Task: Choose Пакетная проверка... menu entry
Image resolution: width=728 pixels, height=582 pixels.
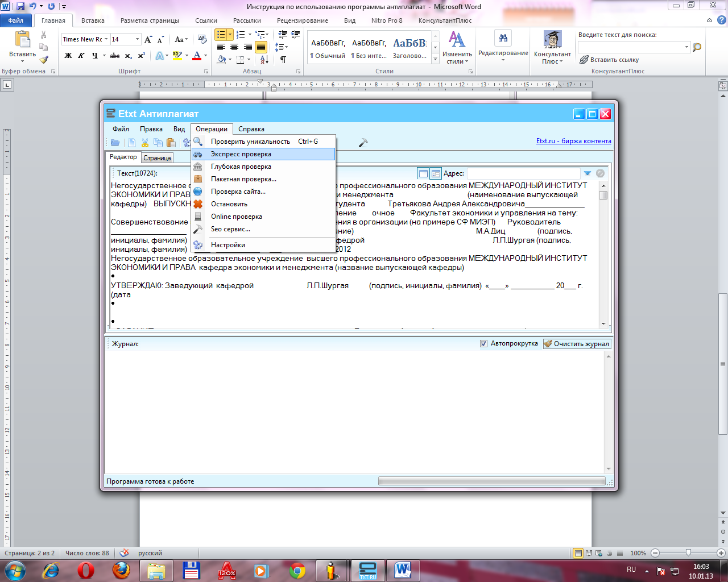Action: pyautogui.click(x=263, y=179)
